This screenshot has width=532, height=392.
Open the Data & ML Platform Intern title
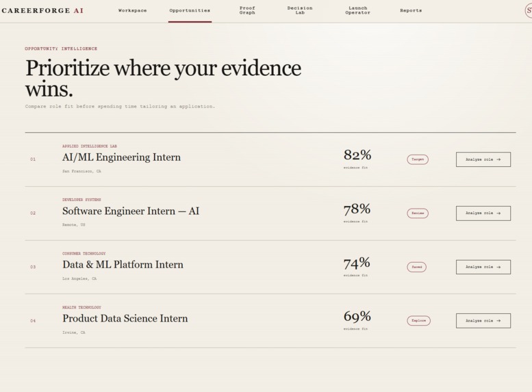123,265
